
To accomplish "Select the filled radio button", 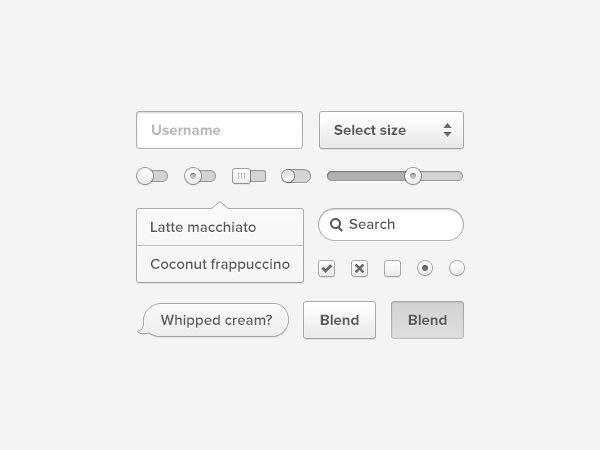I will [425, 268].
